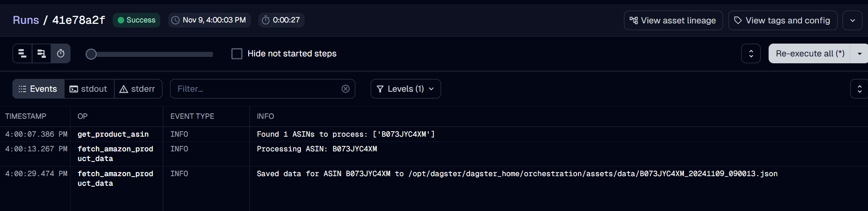
Task: Open View tags and config
Action: click(782, 21)
